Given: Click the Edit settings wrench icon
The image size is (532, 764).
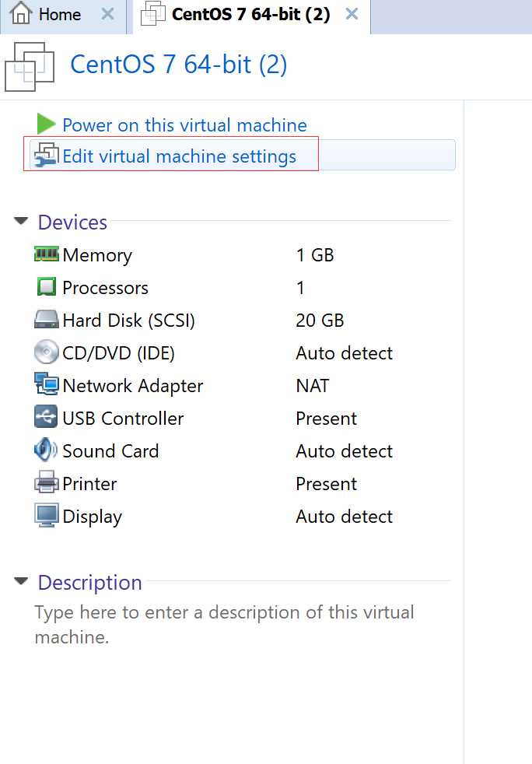Looking at the screenshot, I should tap(47, 155).
